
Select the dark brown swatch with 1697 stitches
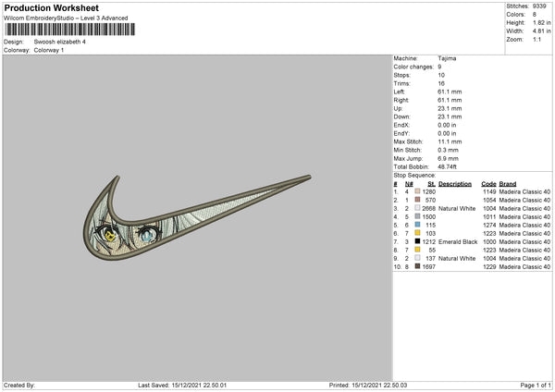click(417, 266)
